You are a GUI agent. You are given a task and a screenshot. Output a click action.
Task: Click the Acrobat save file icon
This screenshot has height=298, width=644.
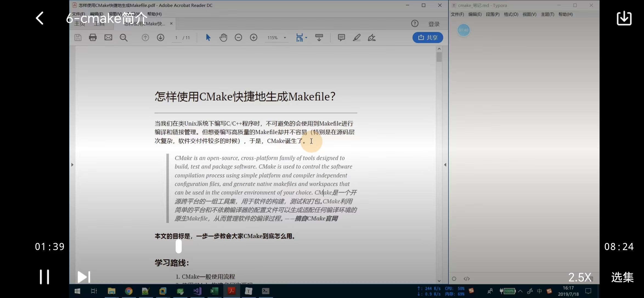(x=78, y=38)
